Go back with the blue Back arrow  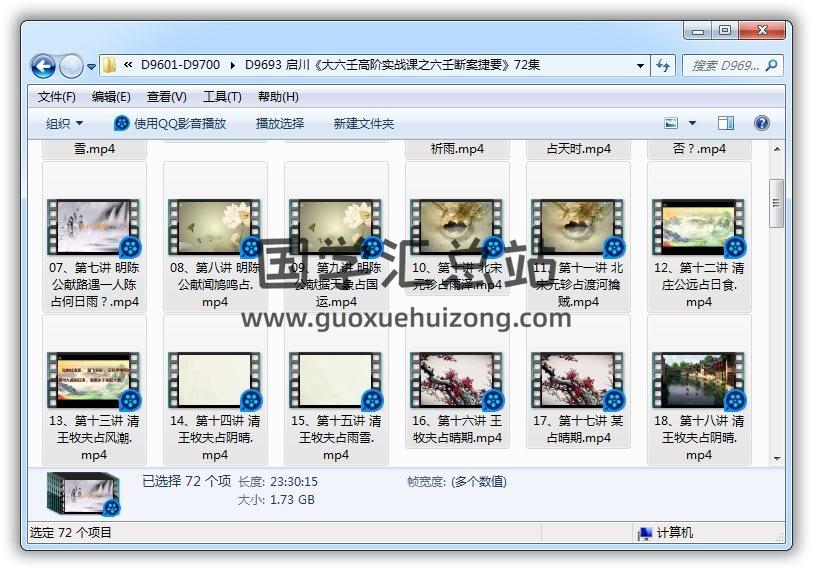(x=44, y=66)
